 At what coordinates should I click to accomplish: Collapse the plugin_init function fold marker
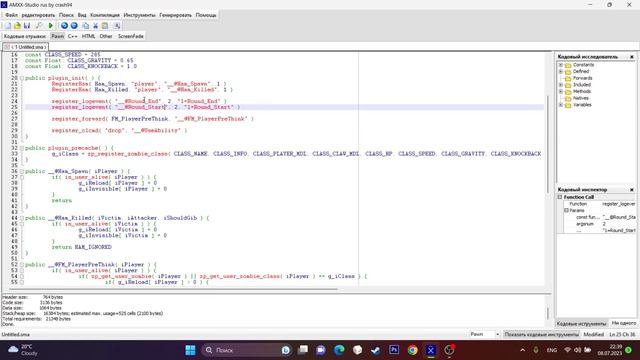(x=22, y=78)
